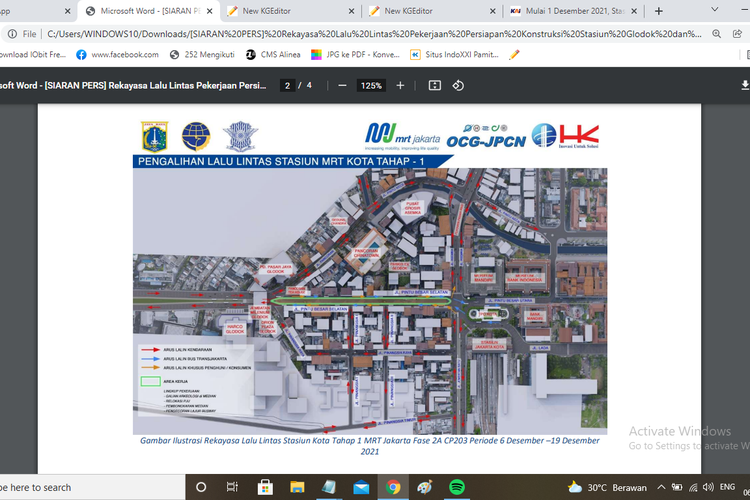
Task: Open the tab search dropdown arrow
Action: point(741,11)
